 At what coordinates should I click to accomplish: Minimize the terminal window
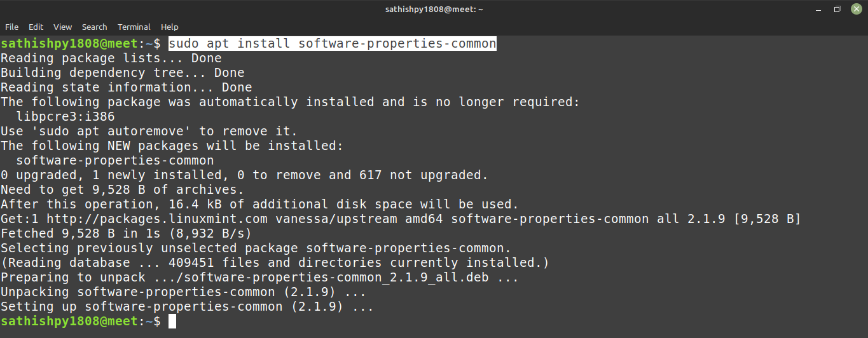click(819, 9)
